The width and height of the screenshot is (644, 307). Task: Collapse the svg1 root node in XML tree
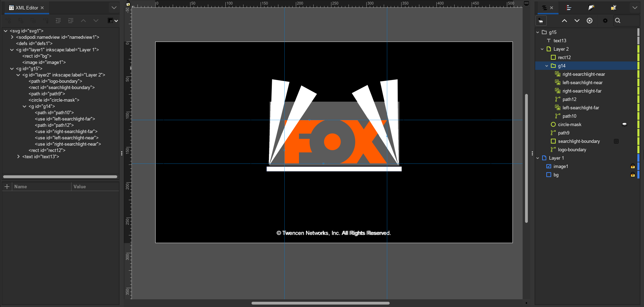(6, 31)
